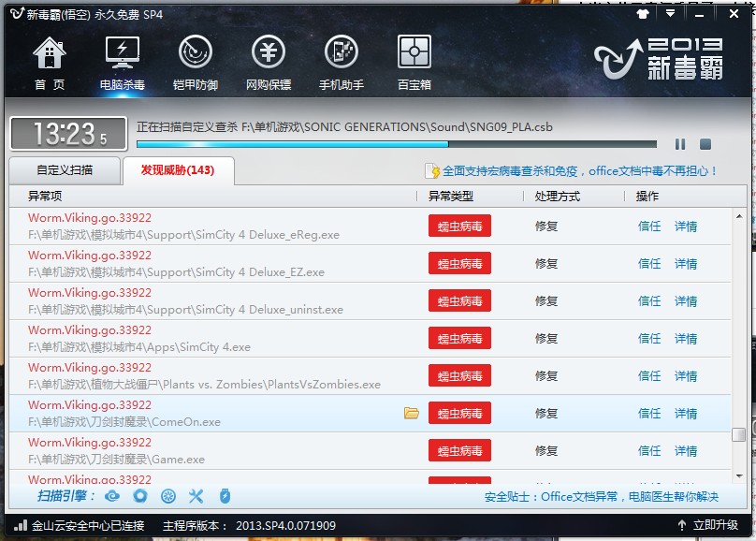This screenshot has width=756, height=541.
Task: Click the scan progress bar
Action: pyautogui.click(x=397, y=144)
